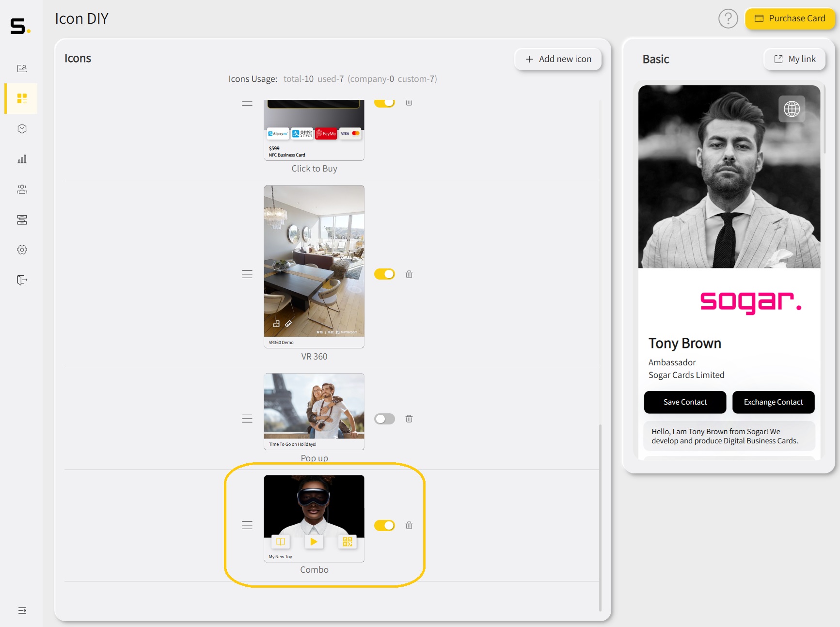Click the drag handle beside VR 360
The height and width of the screenshot is (627, 840).
coord(247,274)
